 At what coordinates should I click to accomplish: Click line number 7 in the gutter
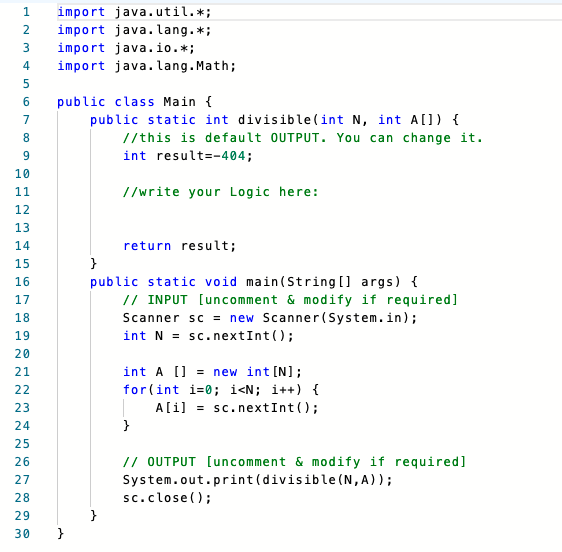26,120
